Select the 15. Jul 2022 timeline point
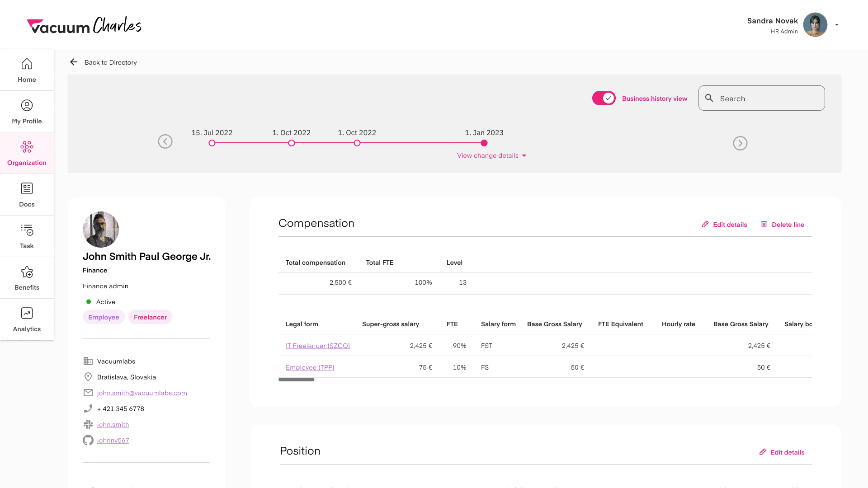The image size is (868, 488). tap(212, 143)
